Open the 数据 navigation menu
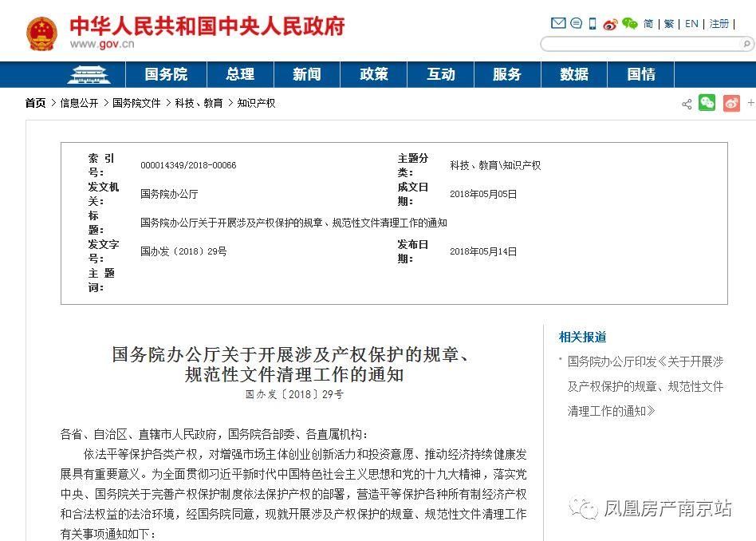 point(573,73)
